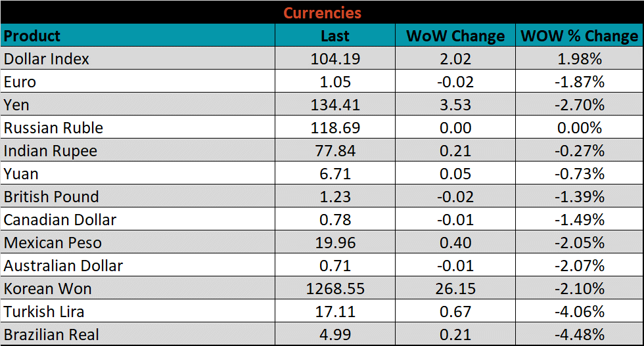
Task: Click the WoW Change column header
Action: pyautogui.click(x=455, y=35)
